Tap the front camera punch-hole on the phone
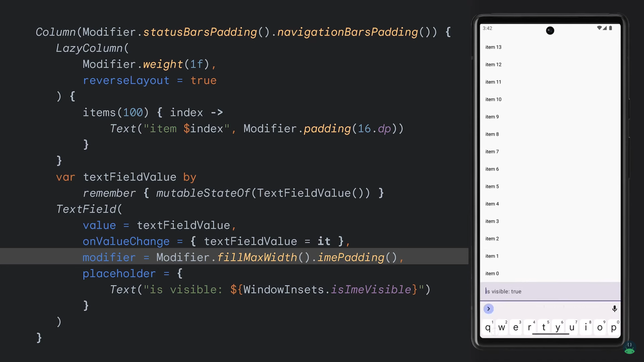The image size is (644, 362). pos(550,31)
